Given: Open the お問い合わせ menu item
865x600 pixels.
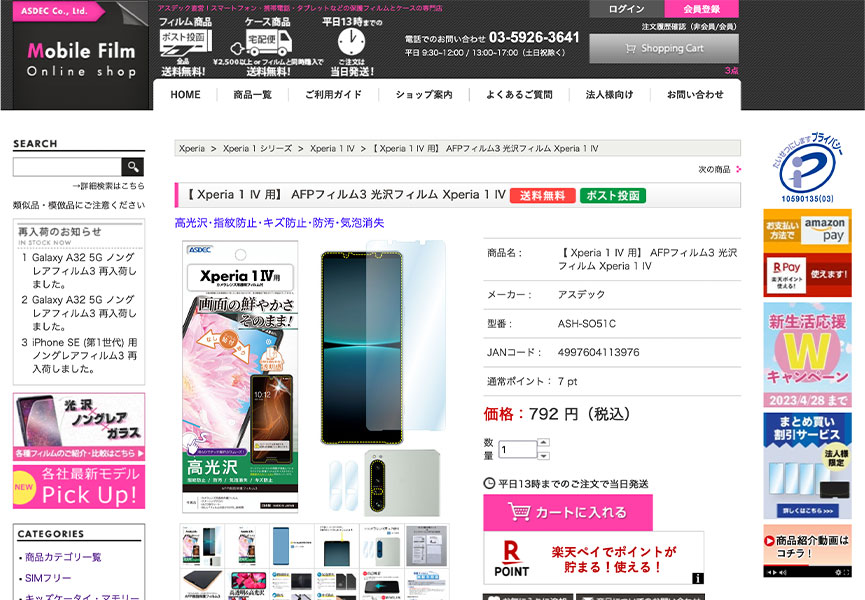Looking at the screenshot, I should (695, 94).
